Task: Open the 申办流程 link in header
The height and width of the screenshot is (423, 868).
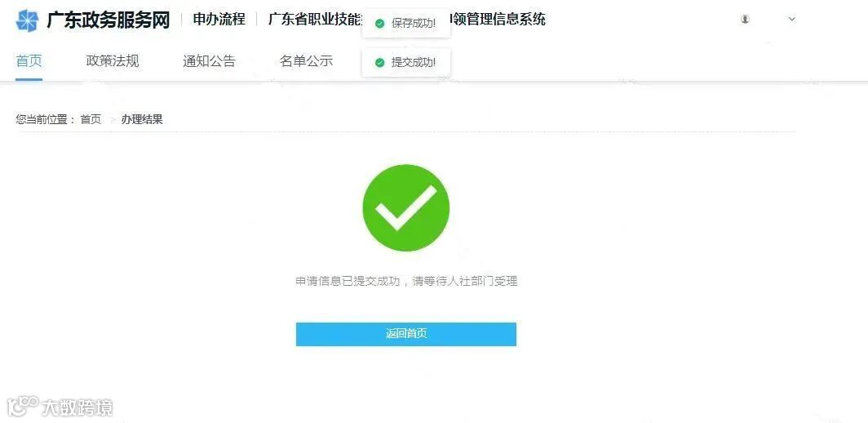Action: pos(219,20)
